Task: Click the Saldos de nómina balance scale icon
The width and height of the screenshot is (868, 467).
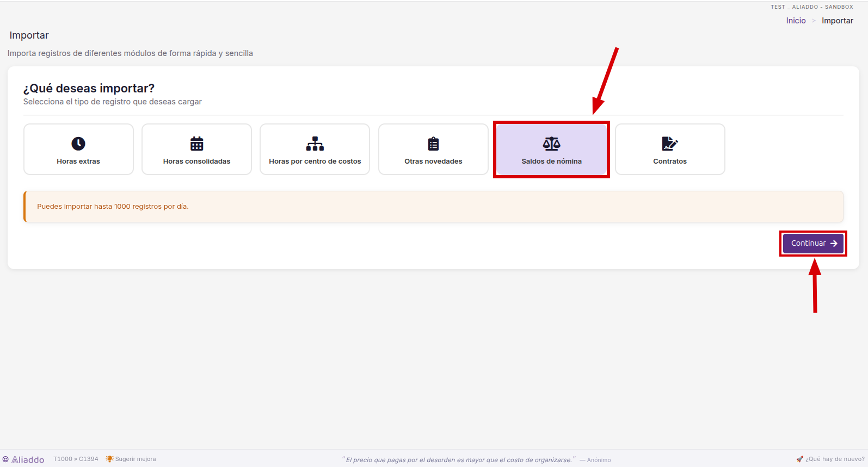Action: pyautogui.click(x=551, y=144)
